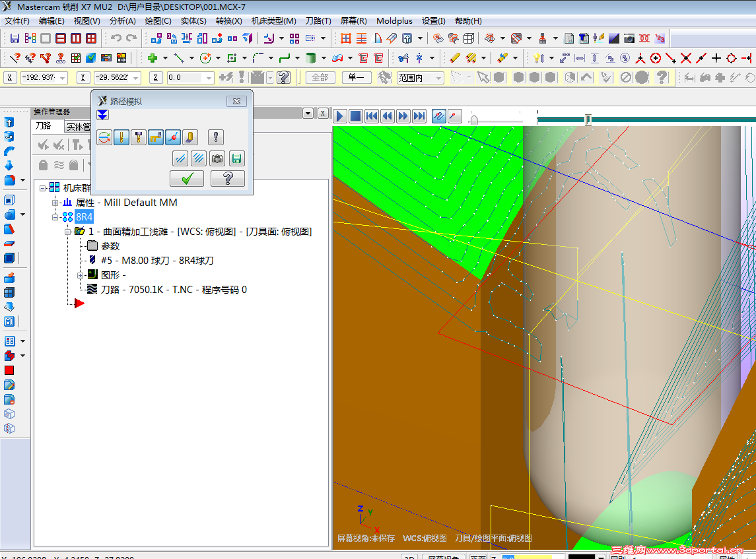Viewport: 756px width, 559px height.
Task: Click the camera snapshot icon in 路径模拟 dialog
Action: coord(217,158)
